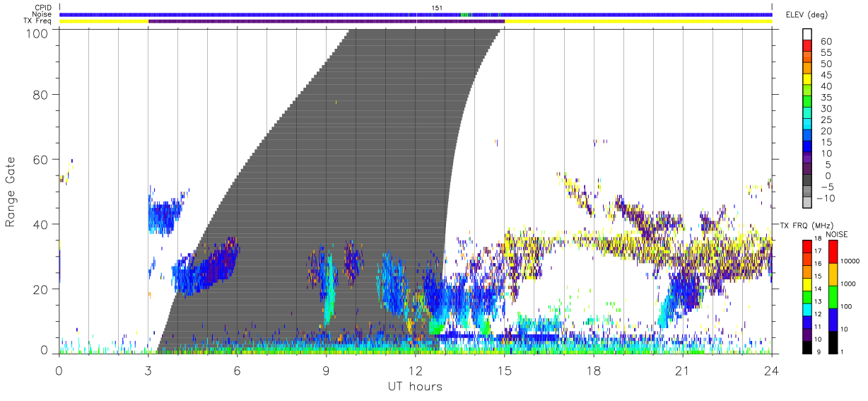Image resolution: width=868 pixels, height=401 pixels.
Task: Click the 'Noise' strip label at top left
Action: point(43,14)
